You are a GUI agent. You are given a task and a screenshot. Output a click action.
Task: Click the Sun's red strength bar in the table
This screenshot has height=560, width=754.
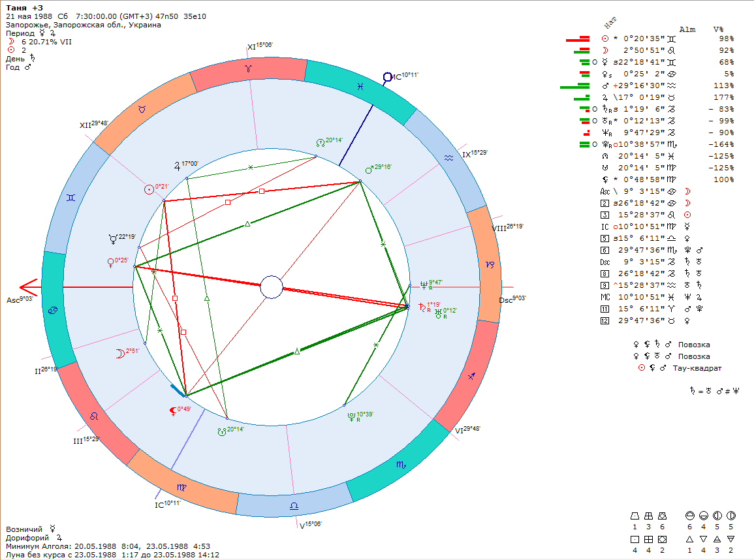(578, 39)
